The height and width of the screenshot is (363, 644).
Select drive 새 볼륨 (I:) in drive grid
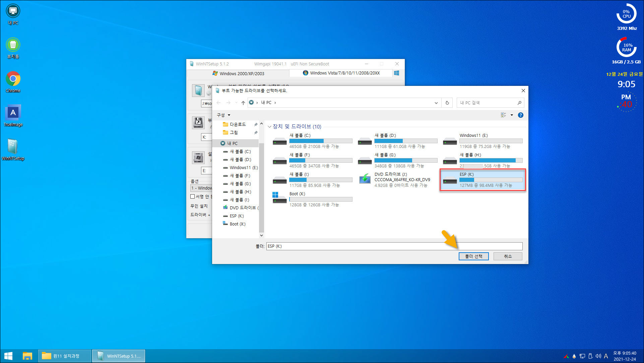[312, 180]
